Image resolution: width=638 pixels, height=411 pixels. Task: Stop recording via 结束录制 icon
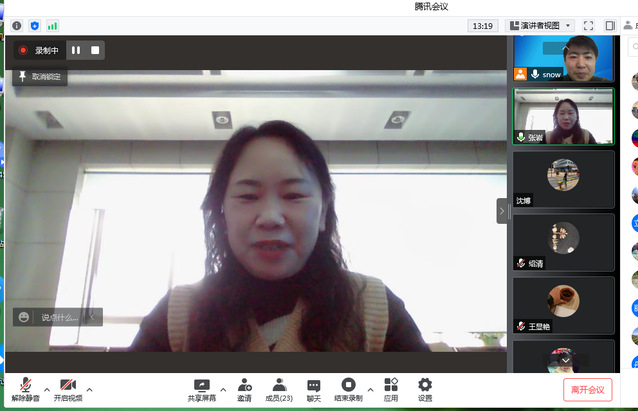pyautogui.click(x=348, y=388)
